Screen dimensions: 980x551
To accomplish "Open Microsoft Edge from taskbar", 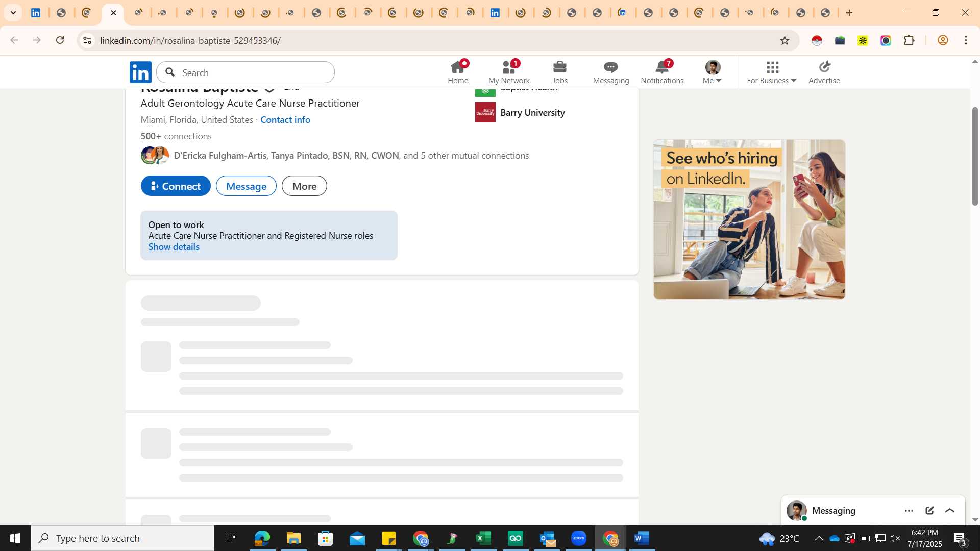I will click(262, 538).
